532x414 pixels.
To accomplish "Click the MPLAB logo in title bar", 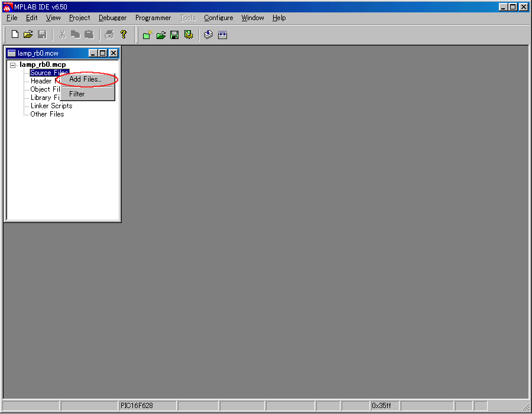I will tap(7, 7).
